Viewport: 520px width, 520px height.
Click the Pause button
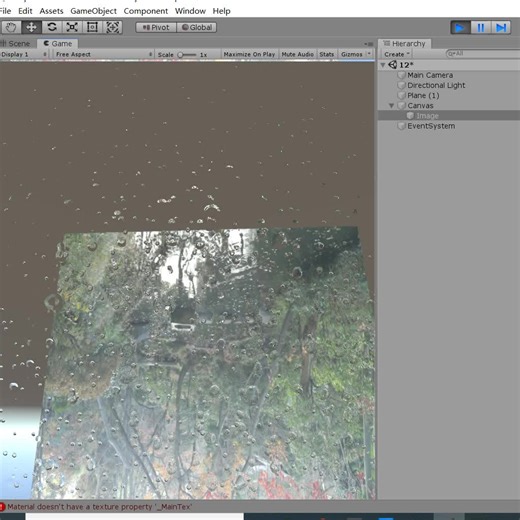click(x=481, y=27)
